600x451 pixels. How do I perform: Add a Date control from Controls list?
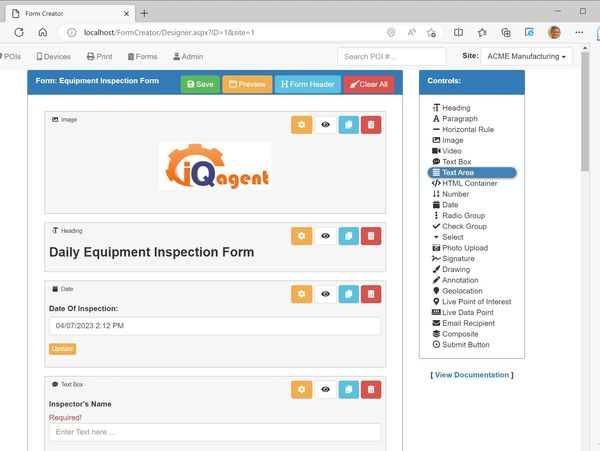tap(445, 205)
